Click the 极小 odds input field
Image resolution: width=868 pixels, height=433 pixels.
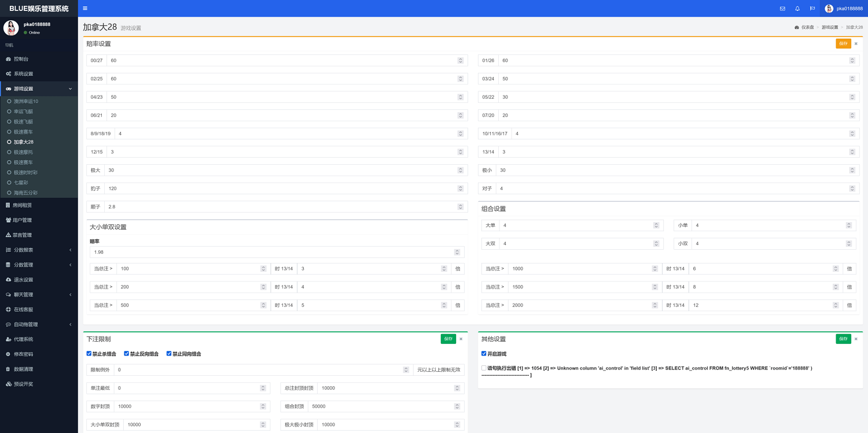pyautogui.click(x=677, y=171)
